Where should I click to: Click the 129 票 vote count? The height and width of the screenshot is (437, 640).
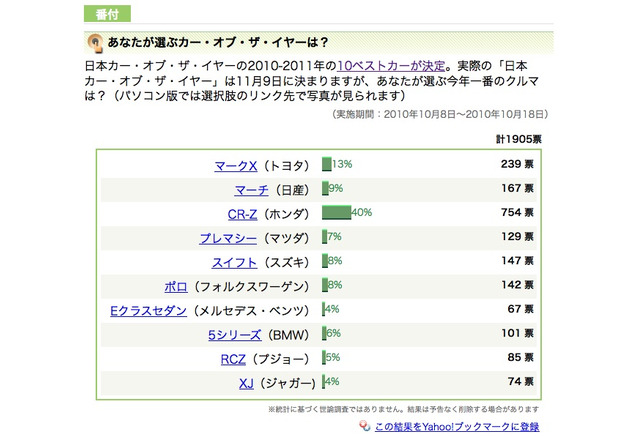[x=517, y=237]
